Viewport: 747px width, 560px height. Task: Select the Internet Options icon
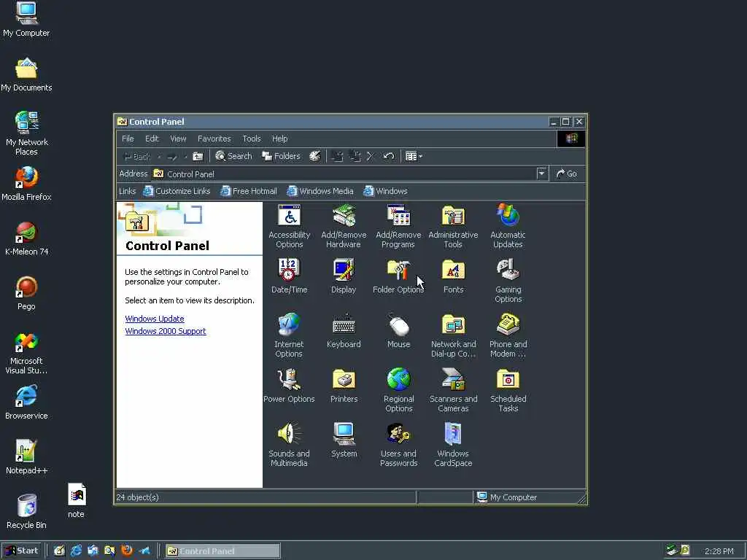point(289,335)
